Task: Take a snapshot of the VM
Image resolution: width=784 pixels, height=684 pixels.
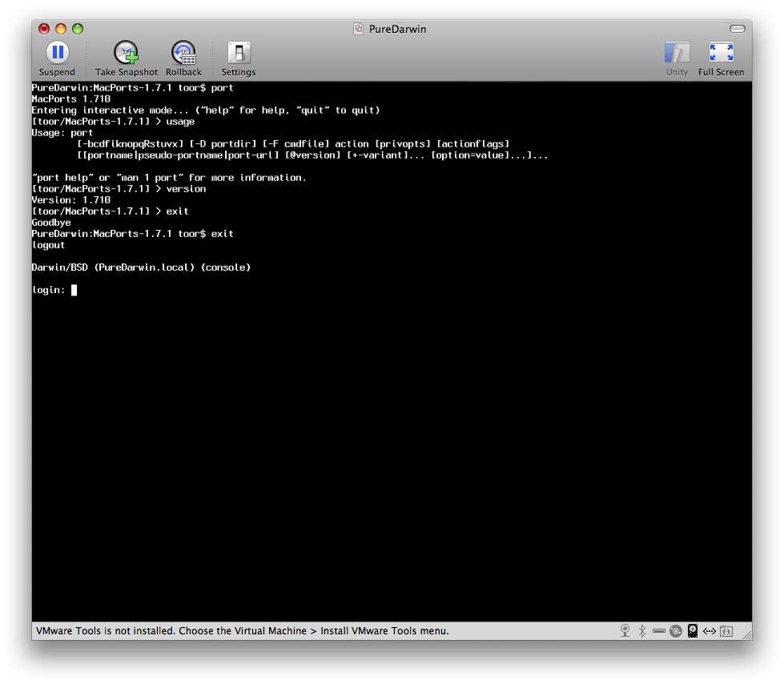Action: [126, 58]
